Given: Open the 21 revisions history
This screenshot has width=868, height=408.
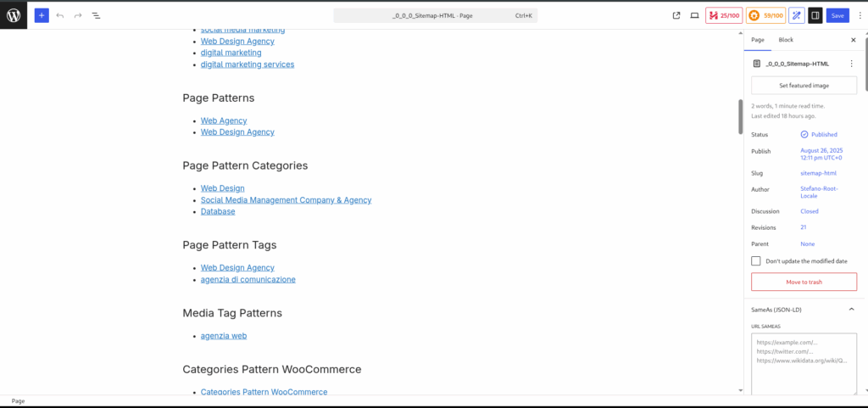Looking at the screenshot, I should (804, 227).
